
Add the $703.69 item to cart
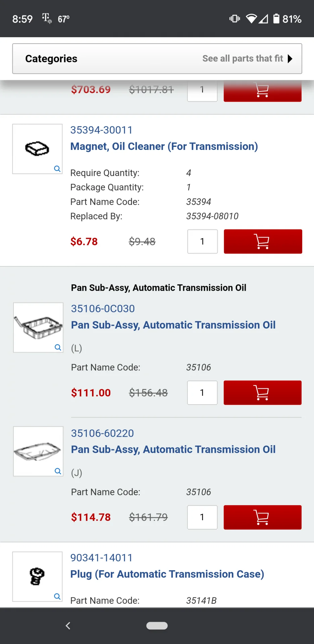262,91
